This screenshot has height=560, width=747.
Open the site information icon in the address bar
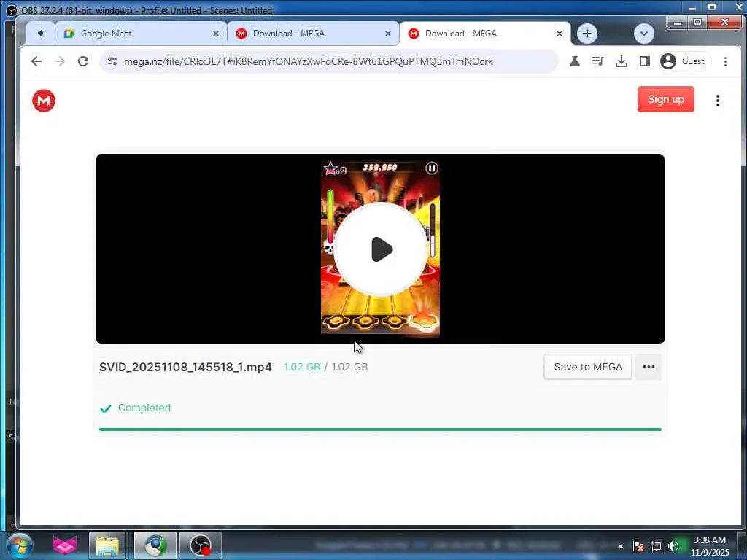112,61
